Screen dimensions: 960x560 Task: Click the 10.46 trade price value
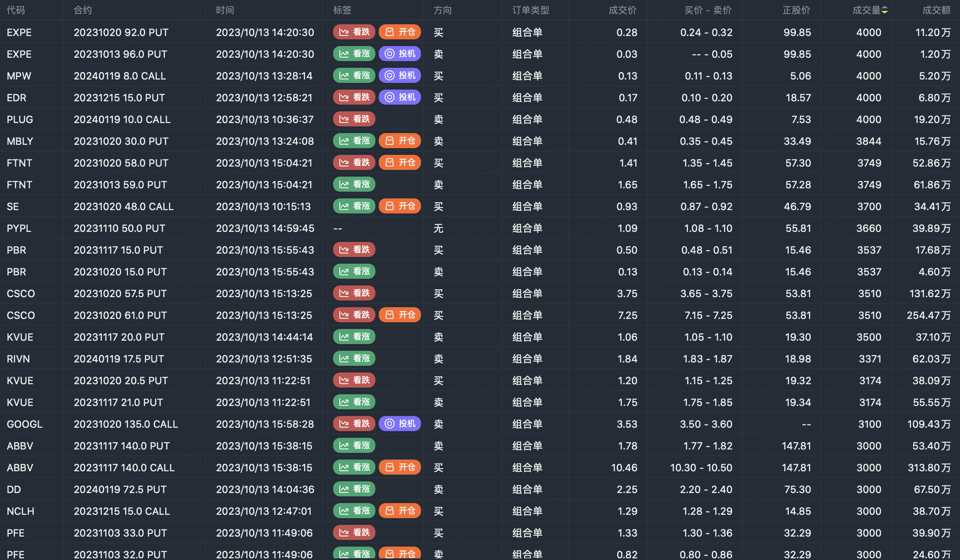(624, 468)
